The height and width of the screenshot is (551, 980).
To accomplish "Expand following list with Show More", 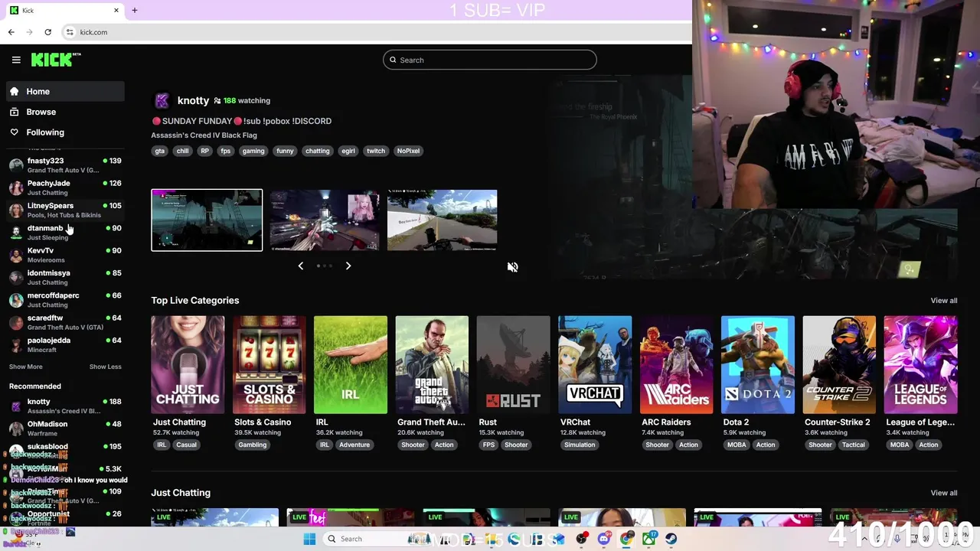I will [25, 367].
